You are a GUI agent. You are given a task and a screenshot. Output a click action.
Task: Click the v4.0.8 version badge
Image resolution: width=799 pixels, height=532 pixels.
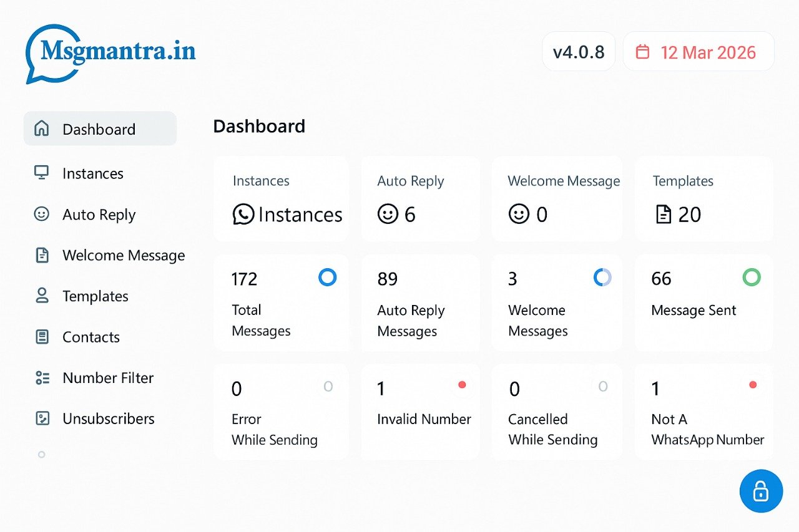pyautogui.click(x=579, y=52)
